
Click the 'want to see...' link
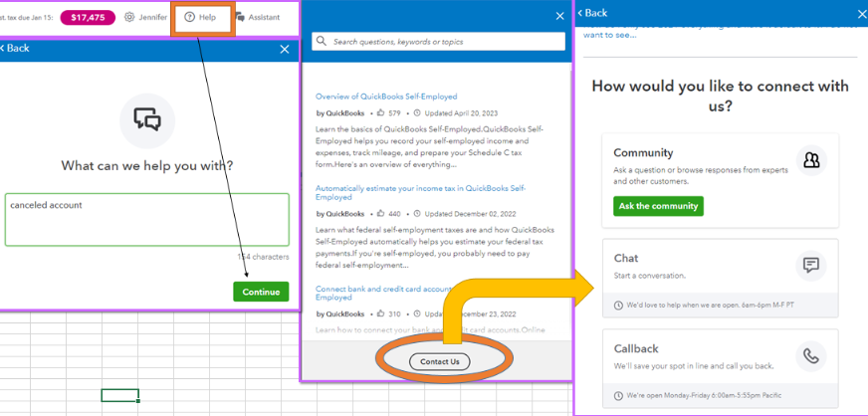610,34
